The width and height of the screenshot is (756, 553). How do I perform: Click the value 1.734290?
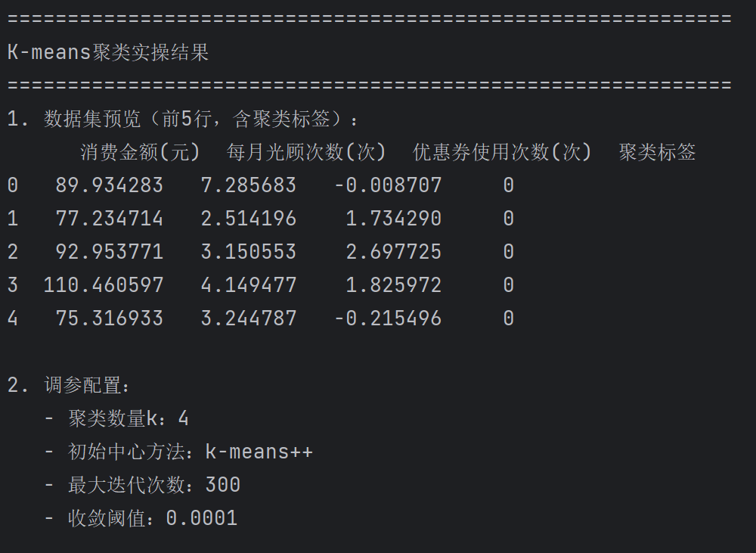pos(393,219)
